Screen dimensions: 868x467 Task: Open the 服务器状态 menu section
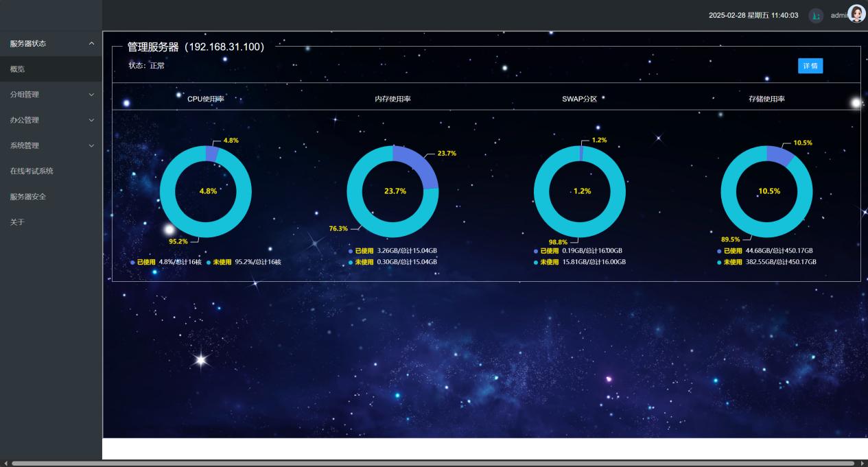point(51,44)
